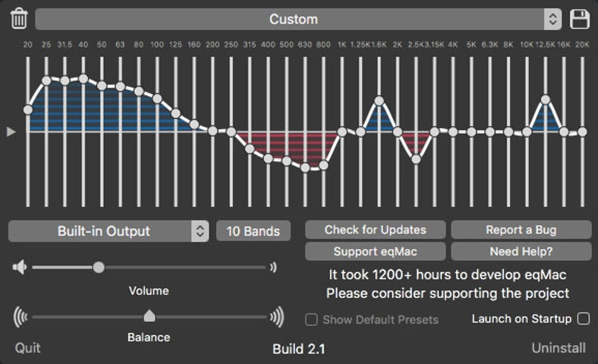
Task: Click the floppy disk save preset icon
Action: 579,19
